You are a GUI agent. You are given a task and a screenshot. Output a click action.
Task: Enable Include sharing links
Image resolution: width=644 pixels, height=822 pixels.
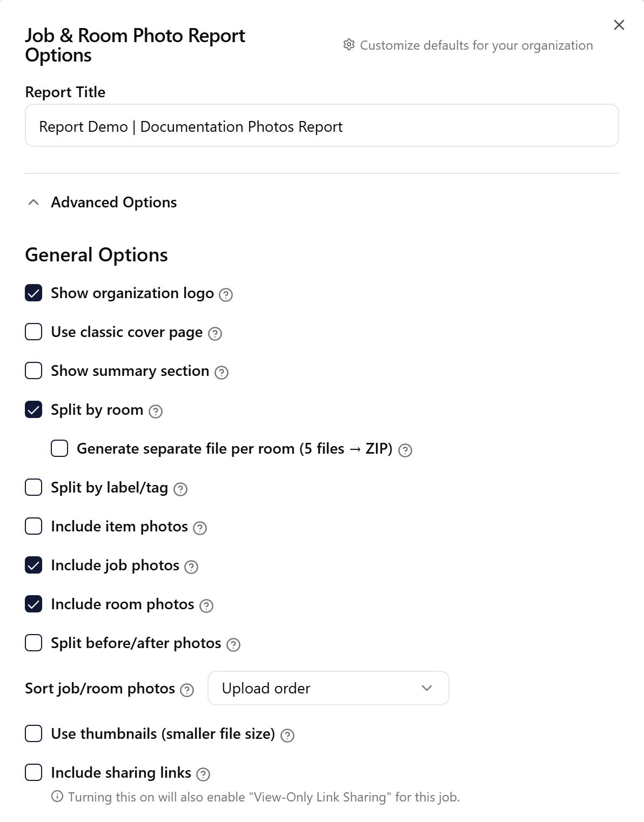point(33,772)
